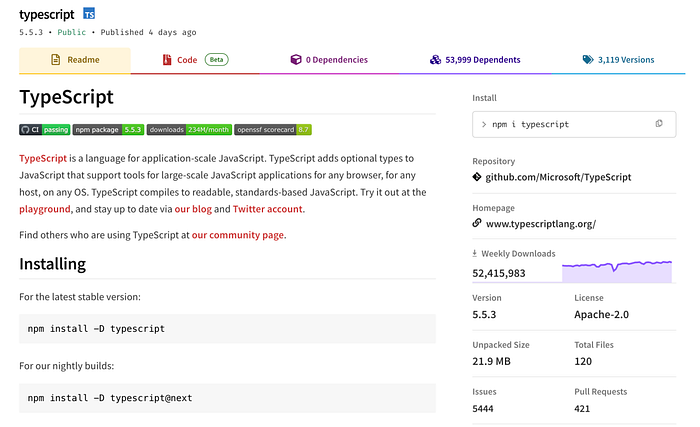
Task: Click the Published 4 days ago text
Action: pyautogui.click(x=148, y=32)
